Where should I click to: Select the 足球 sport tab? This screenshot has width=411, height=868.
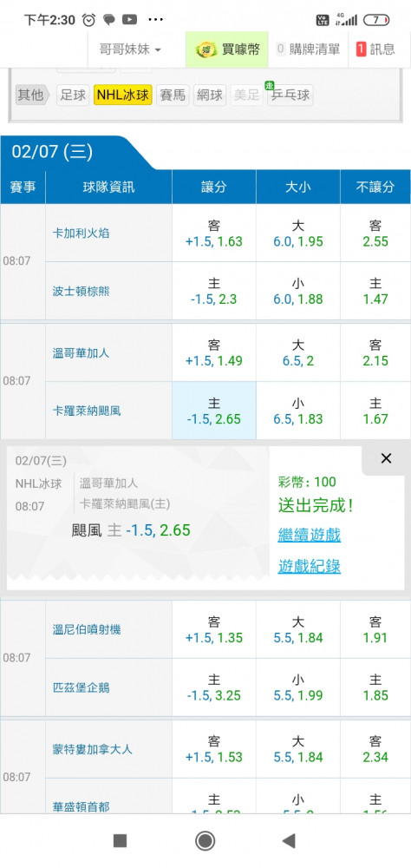tap(73, 95)
